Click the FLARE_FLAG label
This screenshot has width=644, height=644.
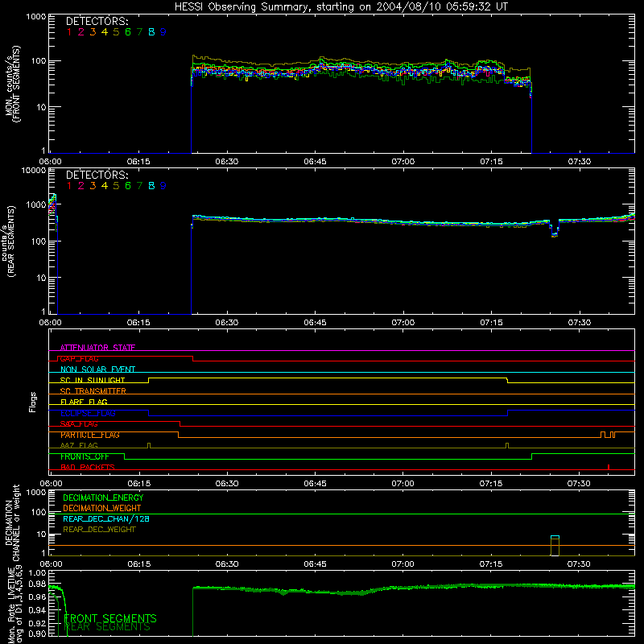84,402
